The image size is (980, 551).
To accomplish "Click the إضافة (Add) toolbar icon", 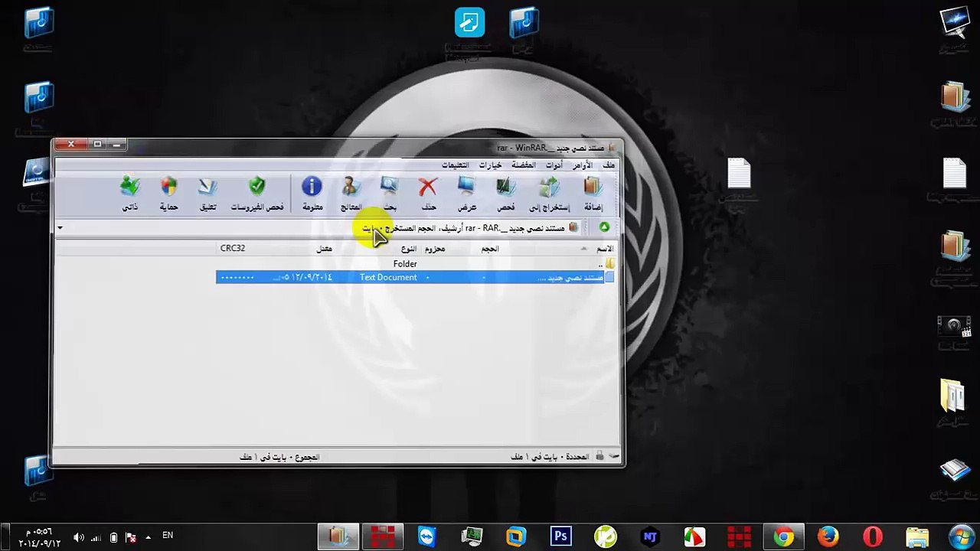I will pyautogui.click(x=593, y=194).
